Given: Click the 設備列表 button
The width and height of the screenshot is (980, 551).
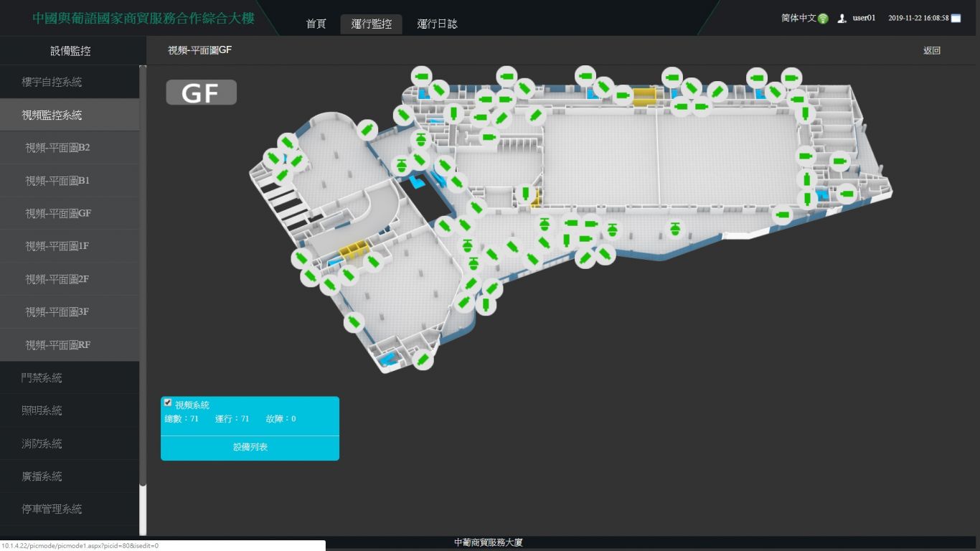Looking at the screenshot, I should coord(250,447).
